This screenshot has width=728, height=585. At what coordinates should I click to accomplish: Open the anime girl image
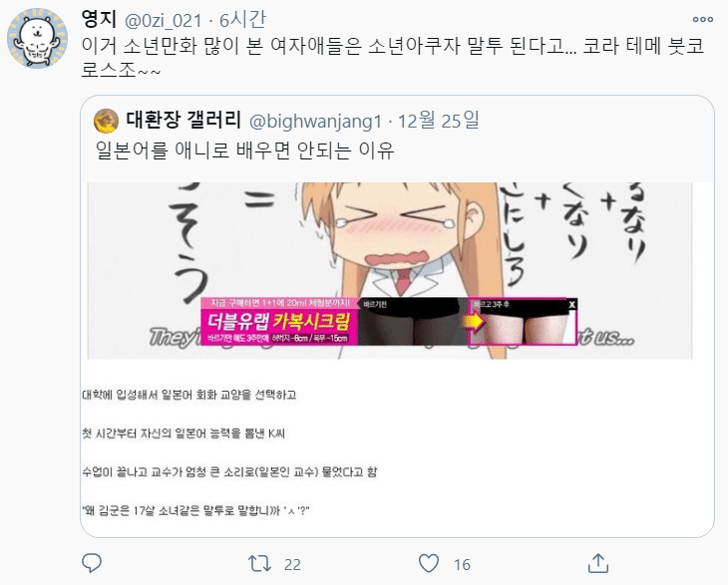390,270
